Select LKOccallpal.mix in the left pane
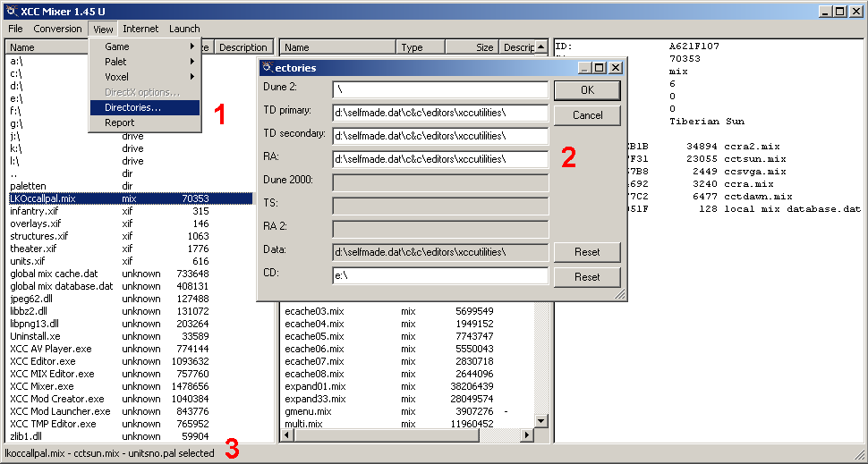Viewport: 868px width, 464px height. pyautogui.click(x=130, y=198)
